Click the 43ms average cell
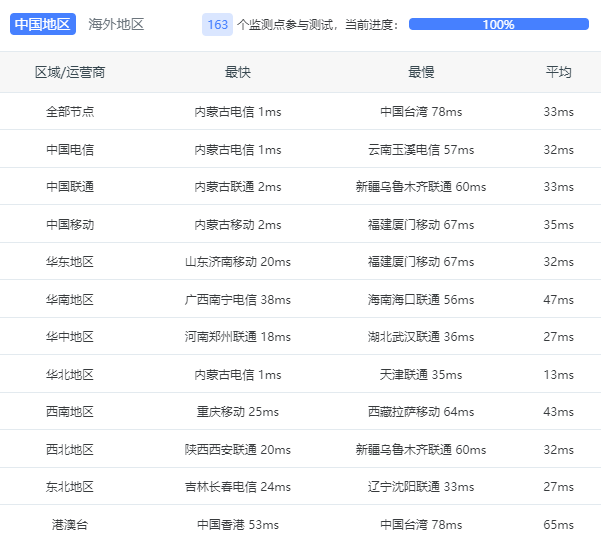This screenshot has width=601, height=541. (558, 412)
